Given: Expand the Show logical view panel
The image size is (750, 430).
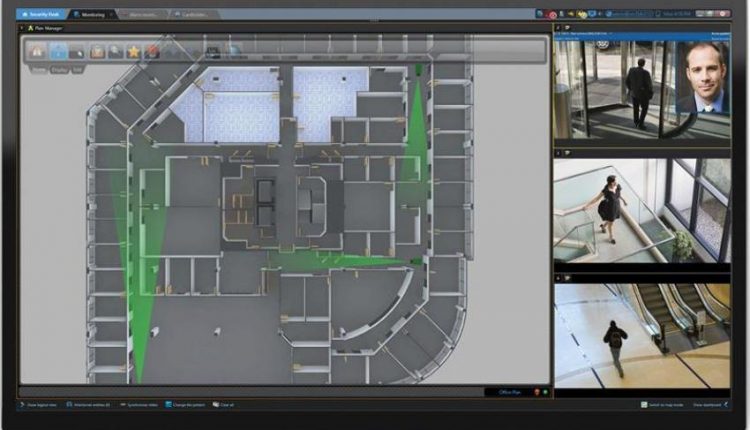Looking at the screenshot, I should click(38, 406).
